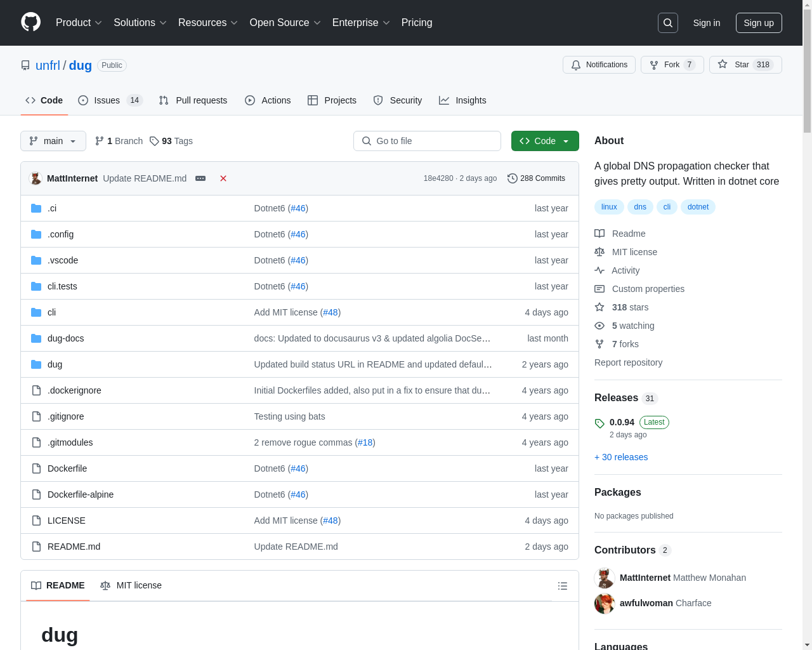Image resolution: width=812 pixels, height=650 pixels.
Task: Click the failed status X icon on commit
Action: click(x=223, y=178)
